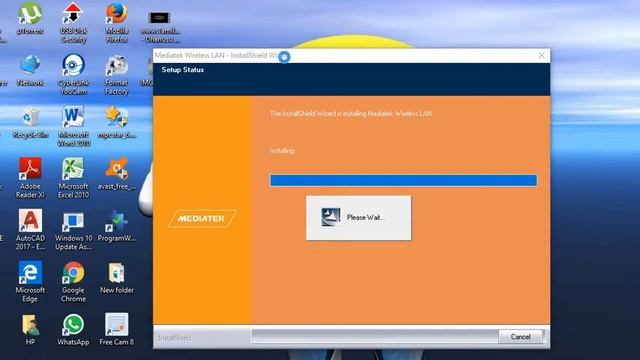Screen dimensions: 640x360
Task: Open Microsoft Excel 2010 shortcut
Action: coord(73,178)
